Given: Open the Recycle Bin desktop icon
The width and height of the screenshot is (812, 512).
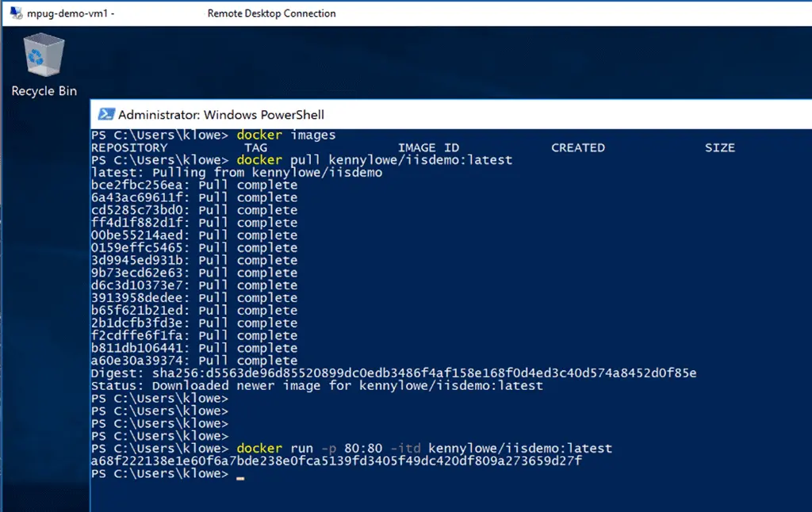Looking at the screenshot, I should tap(44, 55).
